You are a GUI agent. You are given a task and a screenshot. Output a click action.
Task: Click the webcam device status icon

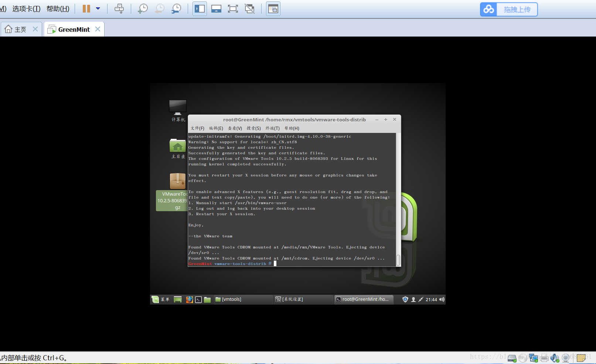[x=565, y=358]
